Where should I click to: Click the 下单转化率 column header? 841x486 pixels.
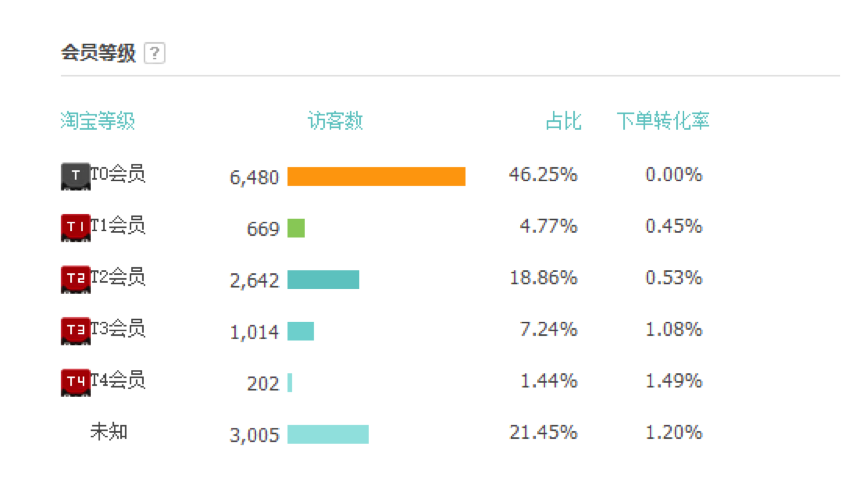663,121
